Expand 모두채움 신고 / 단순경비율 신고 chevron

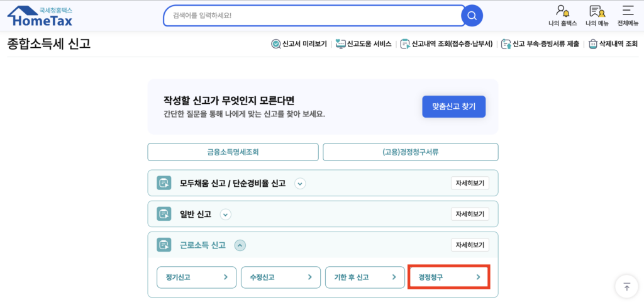pyautogui.click(x=300, y=183)
